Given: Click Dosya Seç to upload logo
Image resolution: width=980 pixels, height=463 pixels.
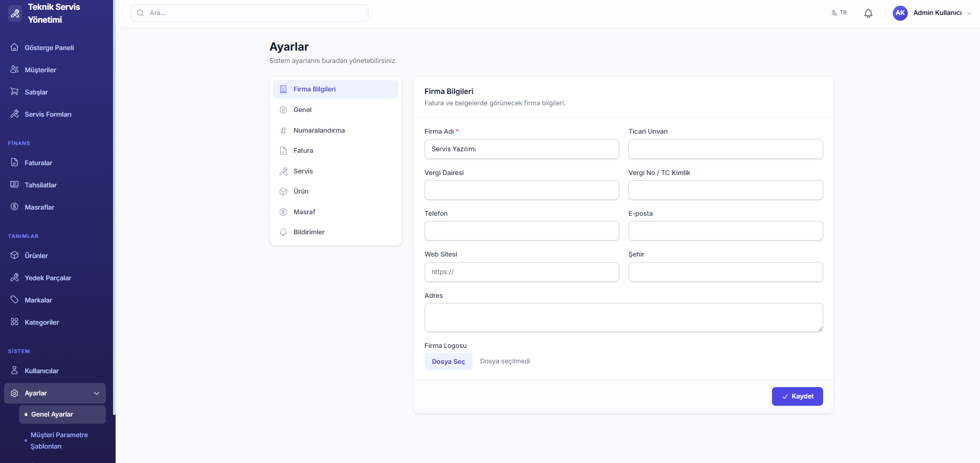Looking at the screenshot, I should 448,362.
